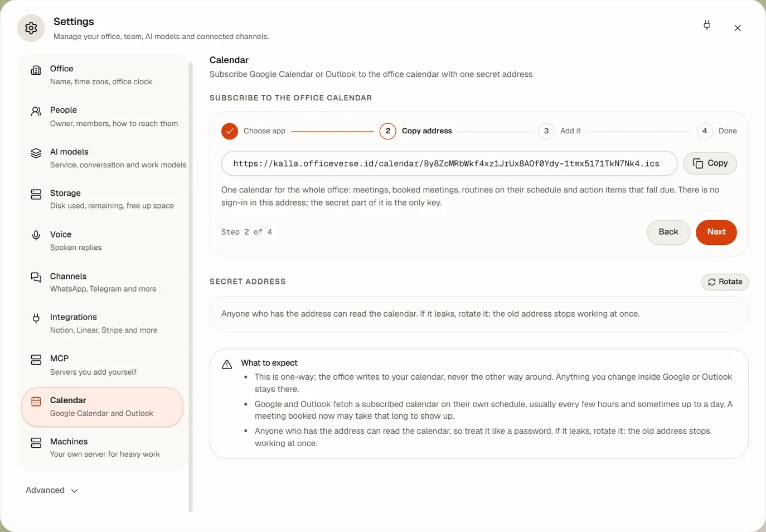
Task: Click the MCP server icon
Action: [x=36, y=360]
